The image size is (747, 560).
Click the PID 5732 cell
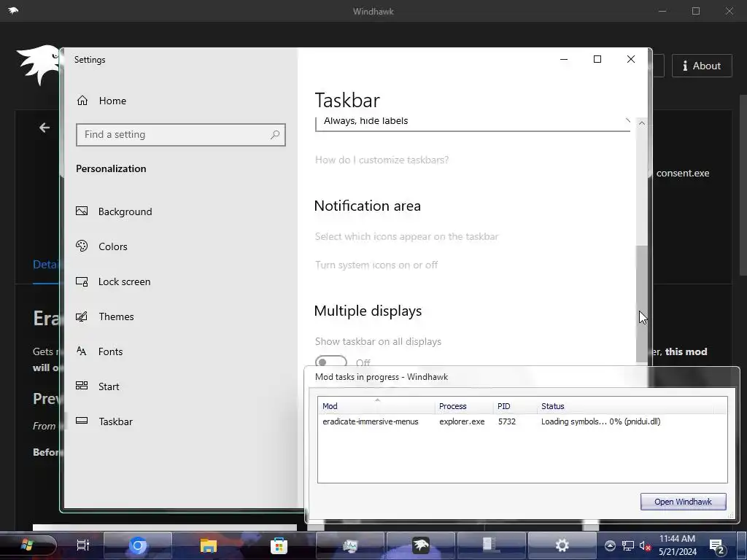[x=507, y=421]
